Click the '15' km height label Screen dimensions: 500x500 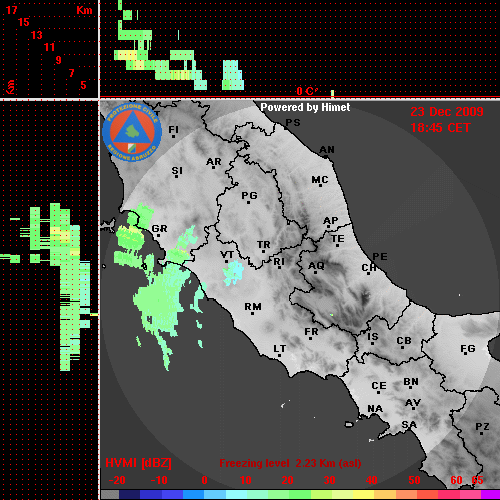pyautogui.click(x=24, y=22)
